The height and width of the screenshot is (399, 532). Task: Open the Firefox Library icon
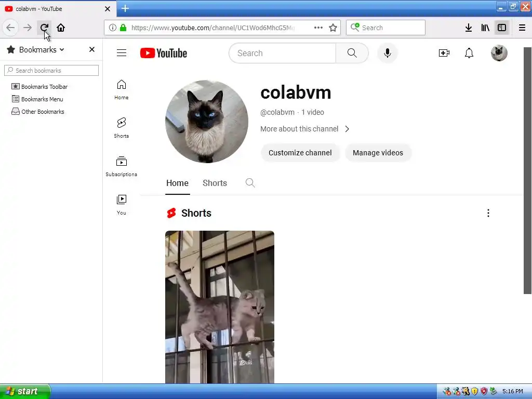[485, 28]
